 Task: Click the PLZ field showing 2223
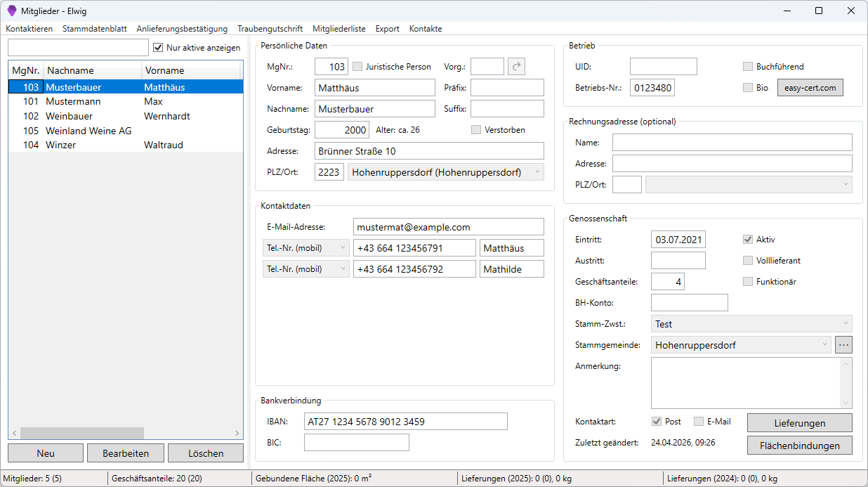[x=329, y=172]
